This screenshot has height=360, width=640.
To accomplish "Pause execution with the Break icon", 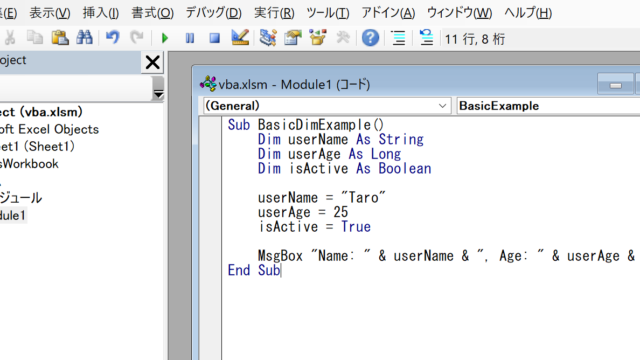I will pyautogui.click(x=190, y=38).
